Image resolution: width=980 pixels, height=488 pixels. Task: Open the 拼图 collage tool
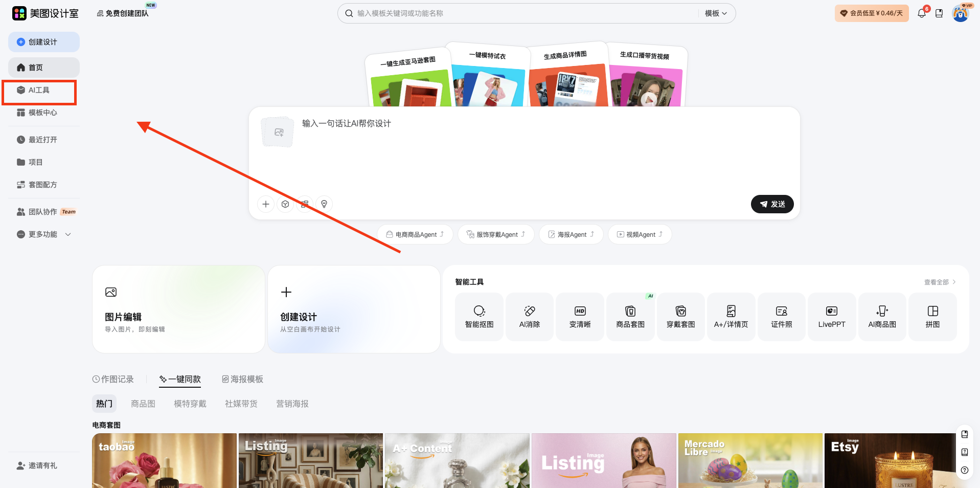click(x=932, y=316)
